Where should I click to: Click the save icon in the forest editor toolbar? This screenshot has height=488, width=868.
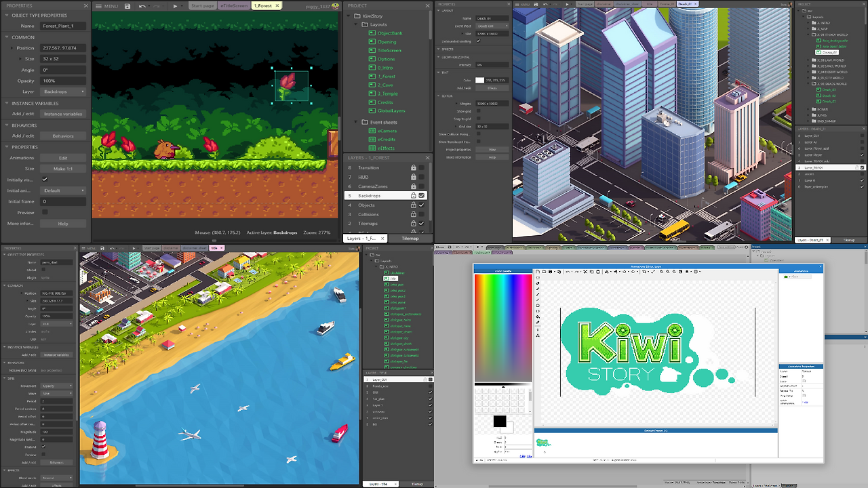[x=127, y=6]
